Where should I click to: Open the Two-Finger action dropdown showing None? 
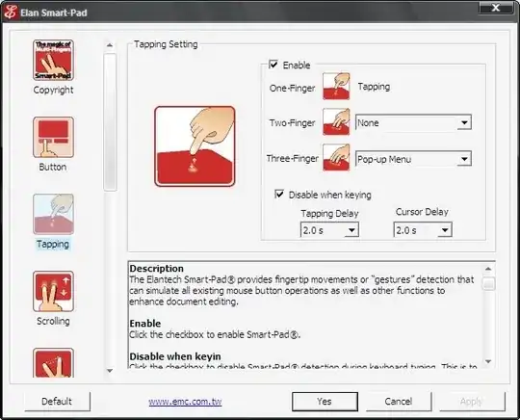tap(413, 122)
